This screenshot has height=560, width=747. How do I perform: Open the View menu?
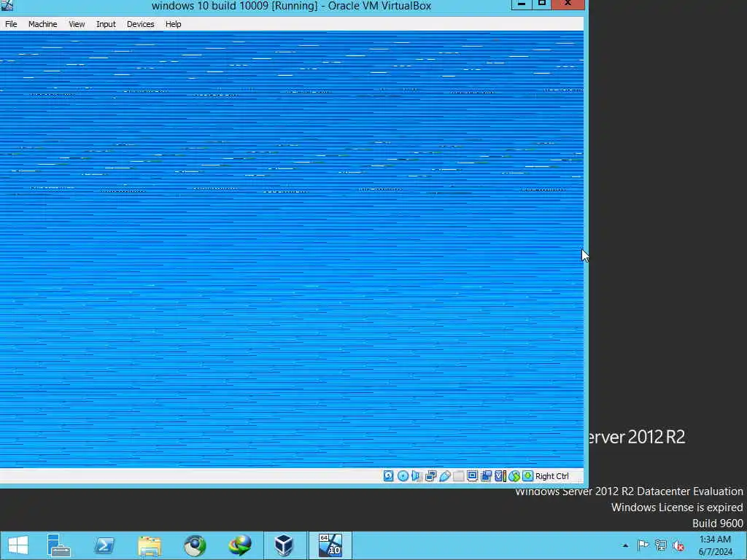76,24
